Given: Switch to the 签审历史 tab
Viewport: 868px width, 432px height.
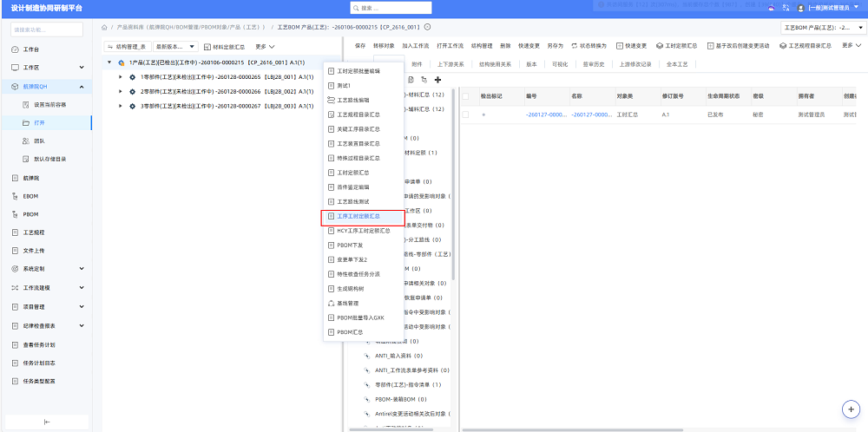Looking at the screenshot, I should [594, 64].
